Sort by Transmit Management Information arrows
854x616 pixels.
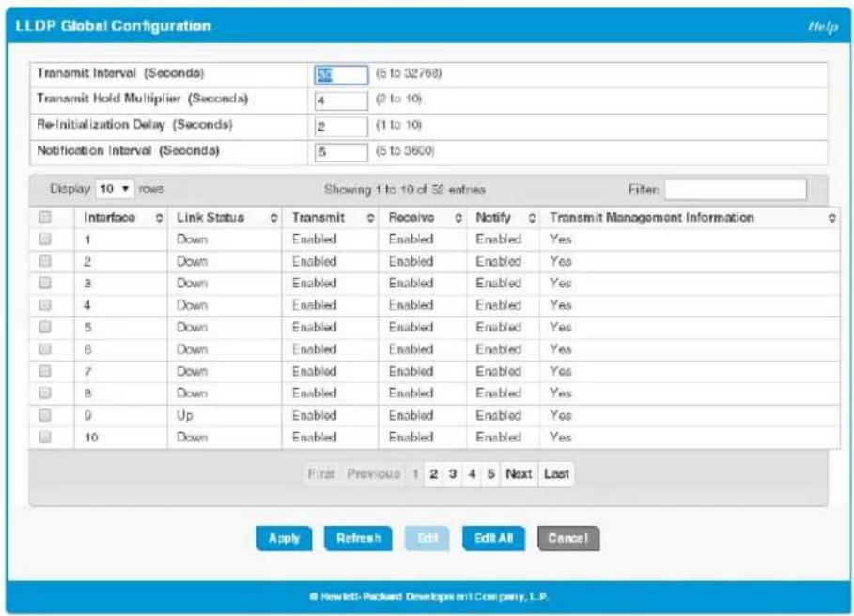[x=831, y=218]
